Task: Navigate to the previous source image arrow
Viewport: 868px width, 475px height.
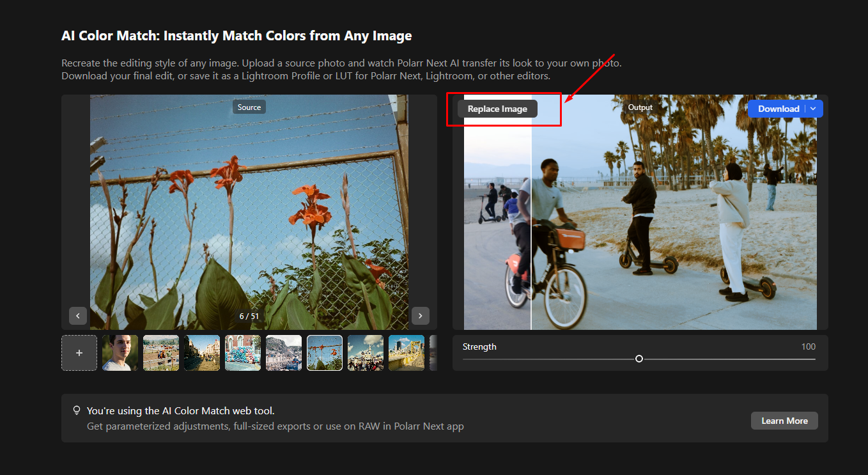Action: click(x=77, y=315)
